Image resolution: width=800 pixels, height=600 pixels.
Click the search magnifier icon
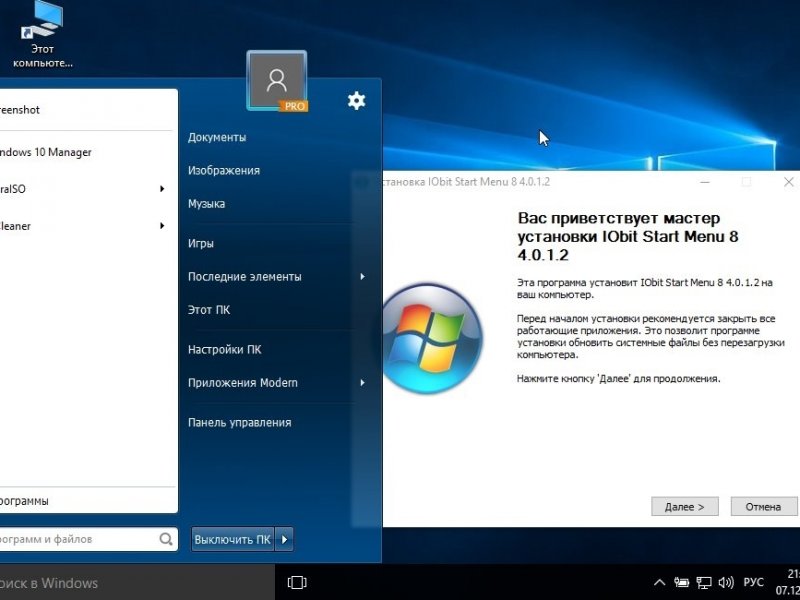[166, 539]
